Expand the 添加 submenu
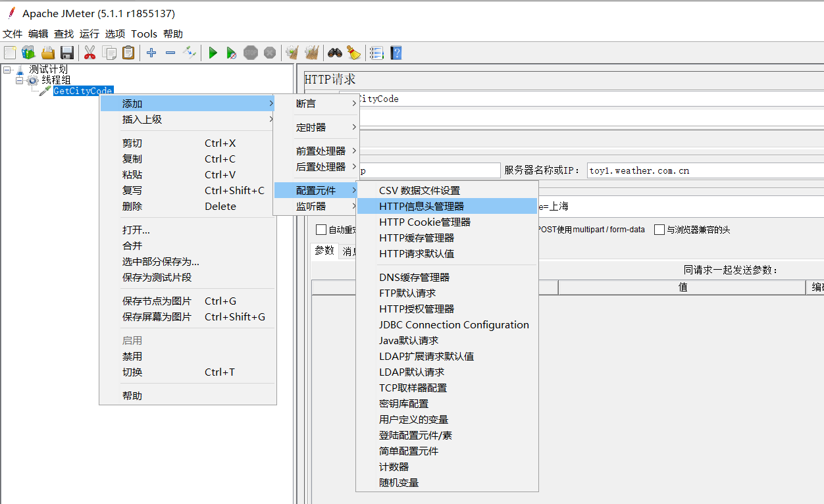This screenshot has width=824, height=504. (188, 104)
